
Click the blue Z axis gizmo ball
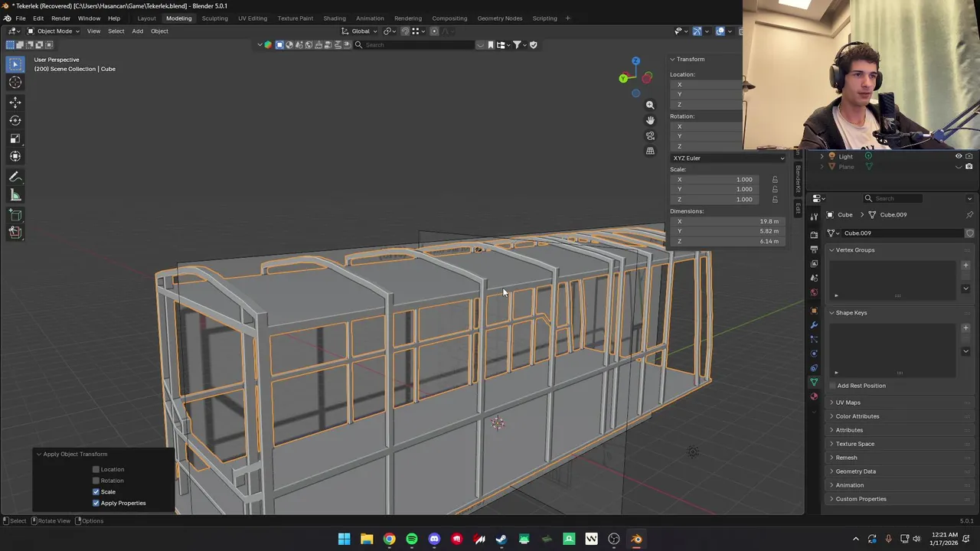635,61
